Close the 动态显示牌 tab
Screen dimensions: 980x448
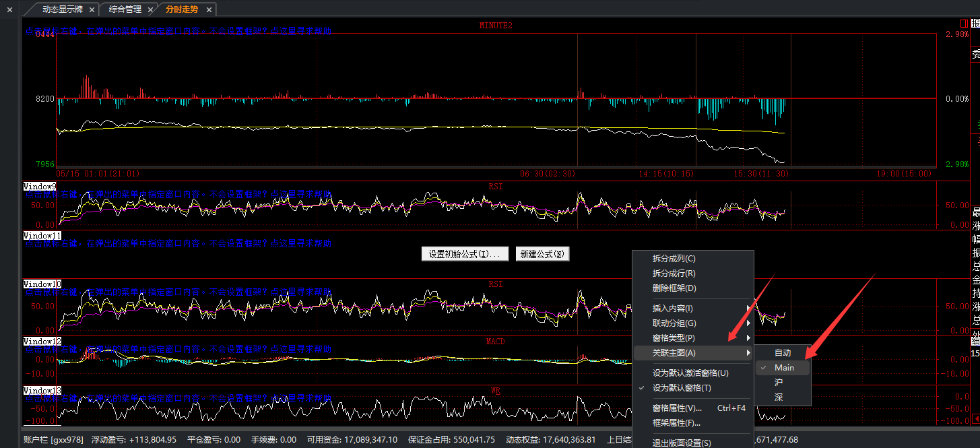pyautogui.click(x=92, y=9)
